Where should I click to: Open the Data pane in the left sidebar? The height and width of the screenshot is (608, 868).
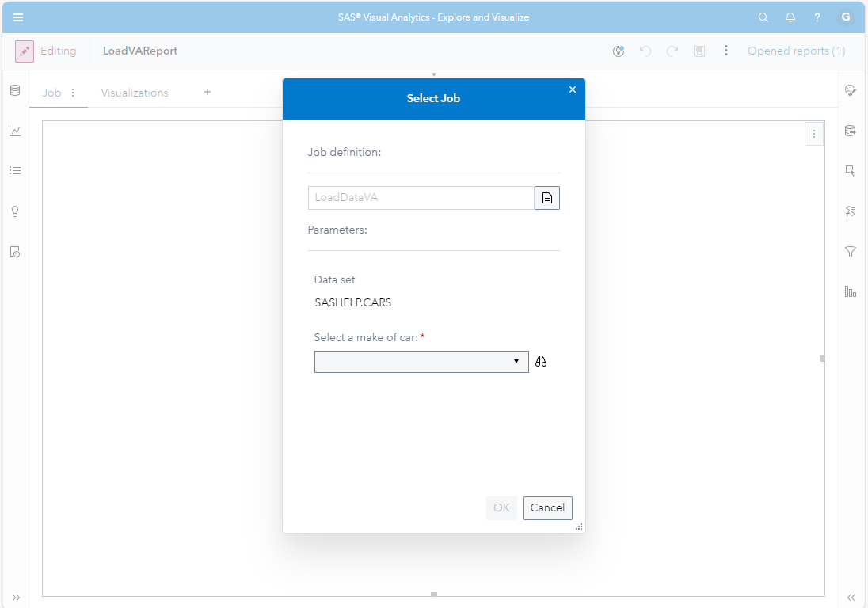[14, 90]
